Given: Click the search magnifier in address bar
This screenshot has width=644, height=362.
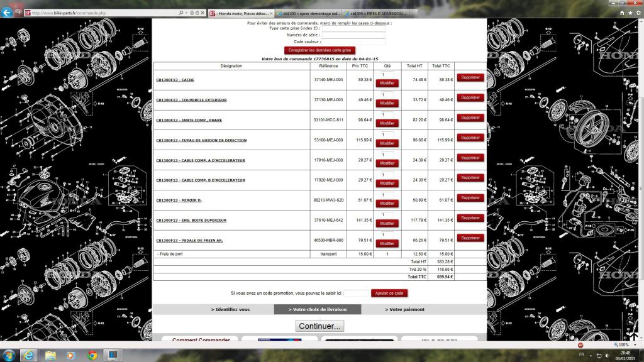Looking at the screenshot, I should click(181, 13).
